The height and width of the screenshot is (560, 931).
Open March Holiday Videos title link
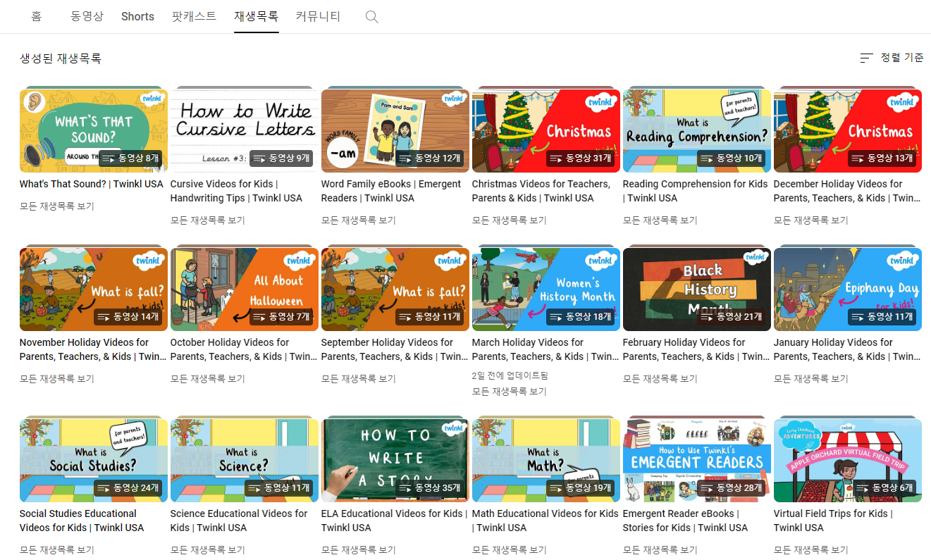tap(546, 349)
